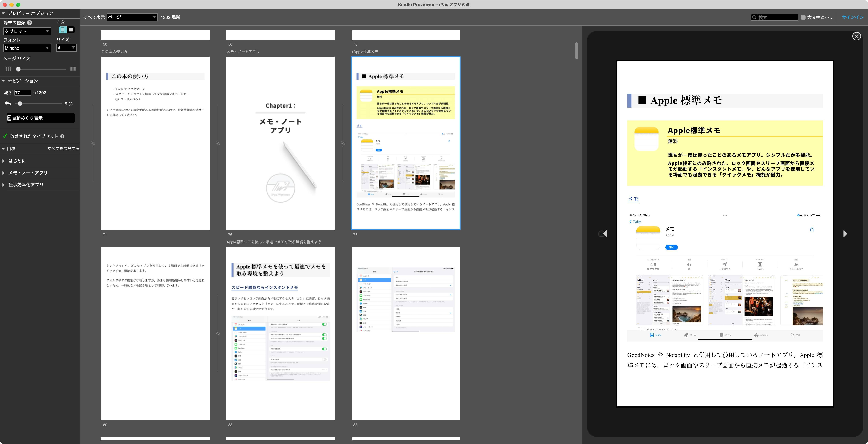The image size is (868, 444).
Task: Close the device preview panel
Action: pyautogui.click(x=856, y=36)
